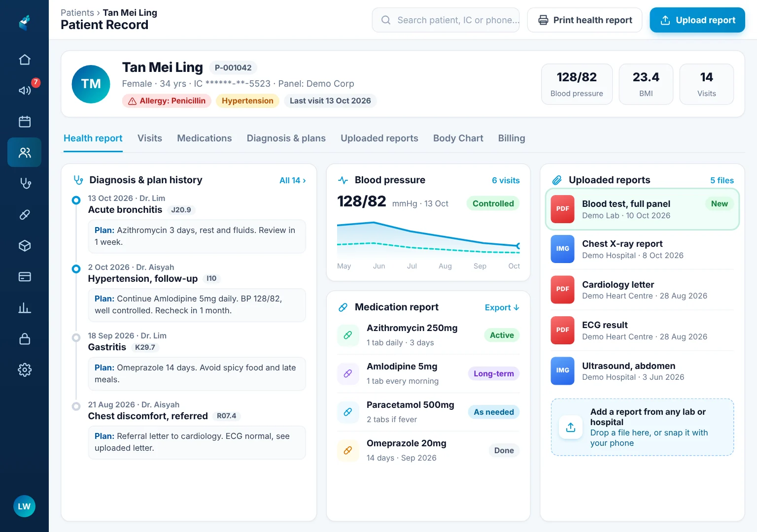
Task: Click the Long-term badge for Amlodipine
Action: 493,373
